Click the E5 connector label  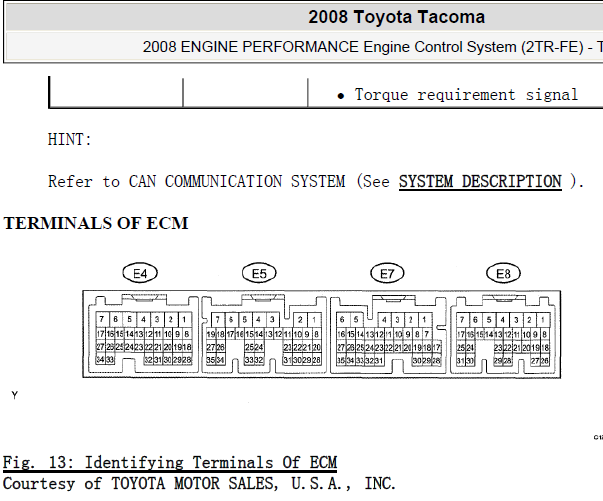coord(259,273)
